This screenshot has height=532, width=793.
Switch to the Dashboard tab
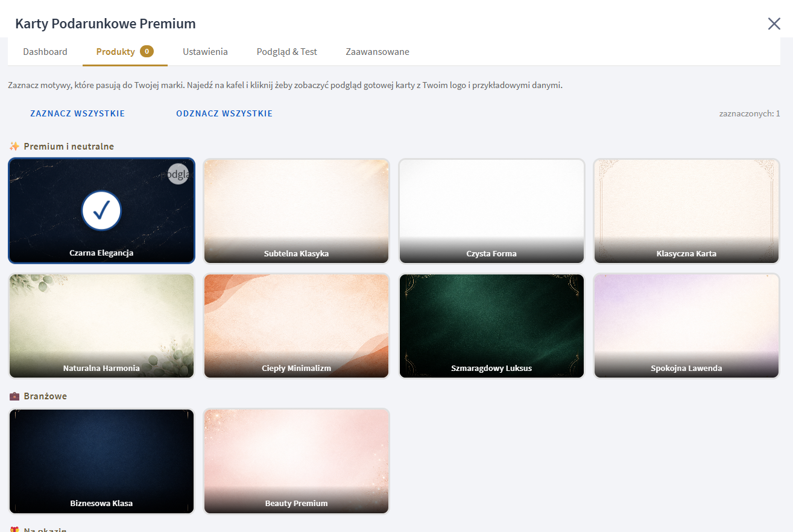[x=45, y=52]
